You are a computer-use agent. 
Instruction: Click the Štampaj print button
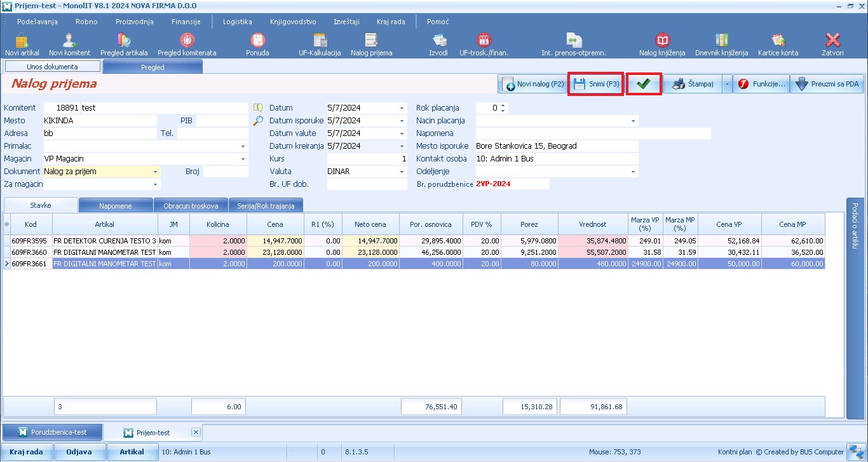point(693,84)
